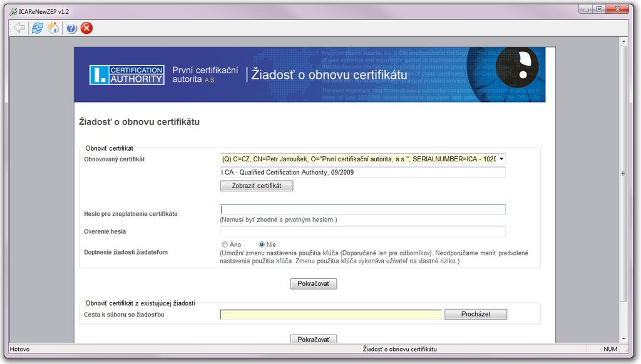The height and width of the screenshot is (364, 641).
Task: Click the Hotovo status bar text
Action: pyautogui.click(x=19, y=349)
